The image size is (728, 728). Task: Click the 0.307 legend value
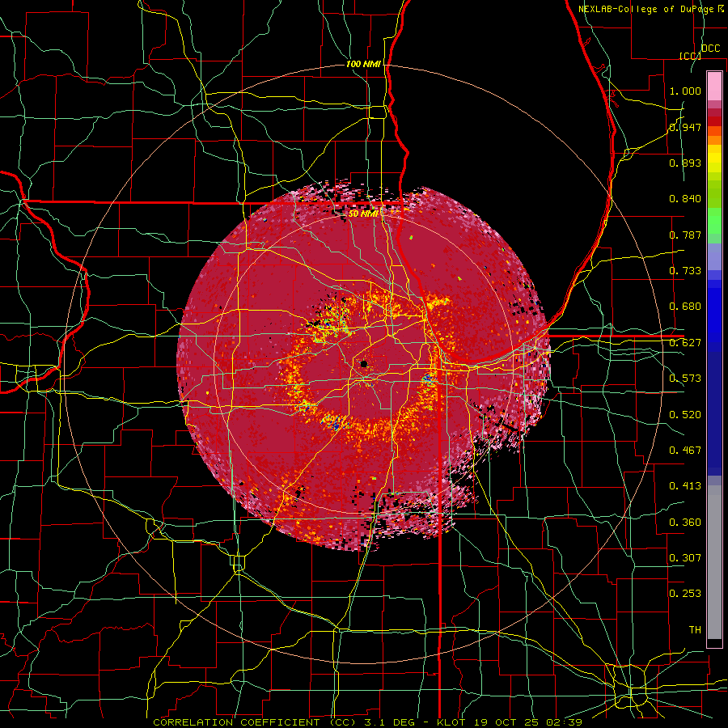685,558
